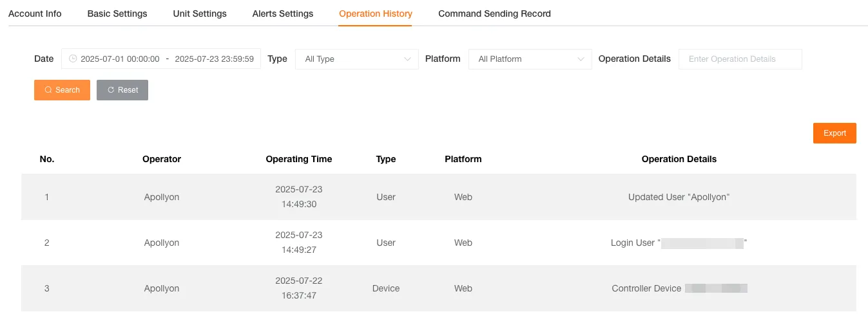Viewport: 868px width, 323px height.
Task: Click the Operation Details column header
Action: coord(679,159)
